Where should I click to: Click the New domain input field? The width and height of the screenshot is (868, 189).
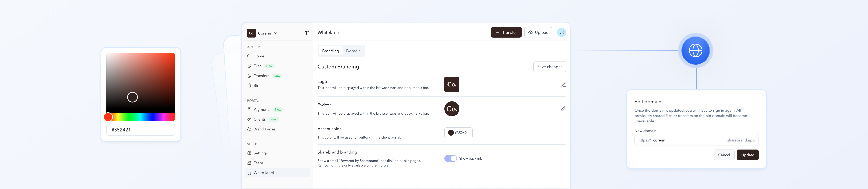click(687, 140)
